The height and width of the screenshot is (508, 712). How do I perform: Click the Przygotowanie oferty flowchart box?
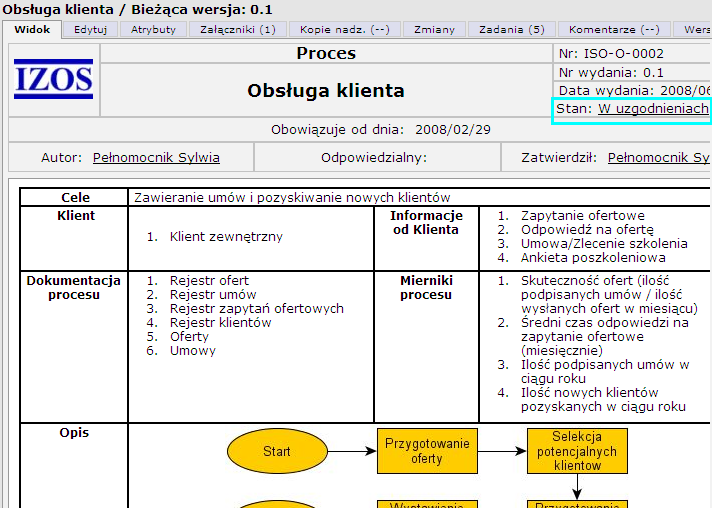click(427, 451)
